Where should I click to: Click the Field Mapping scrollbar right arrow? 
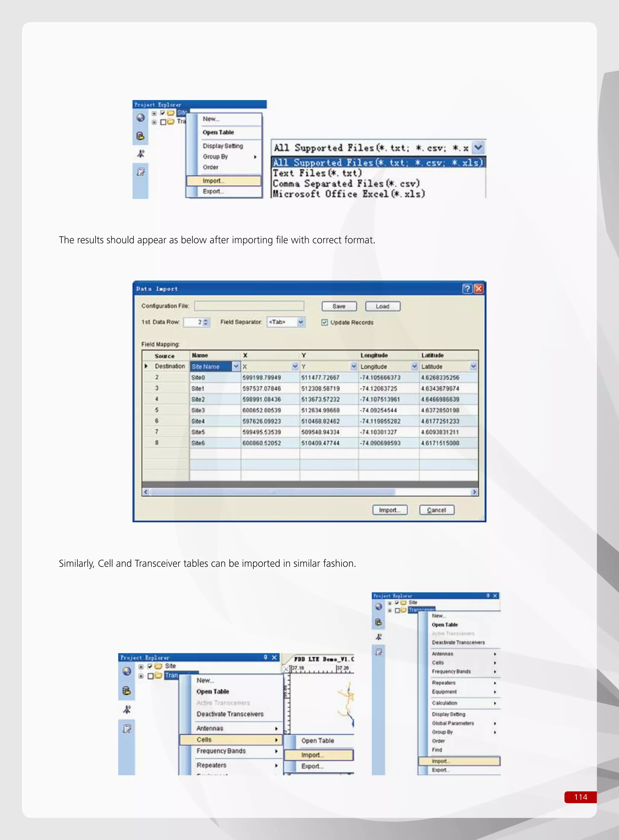coord(474,492)
